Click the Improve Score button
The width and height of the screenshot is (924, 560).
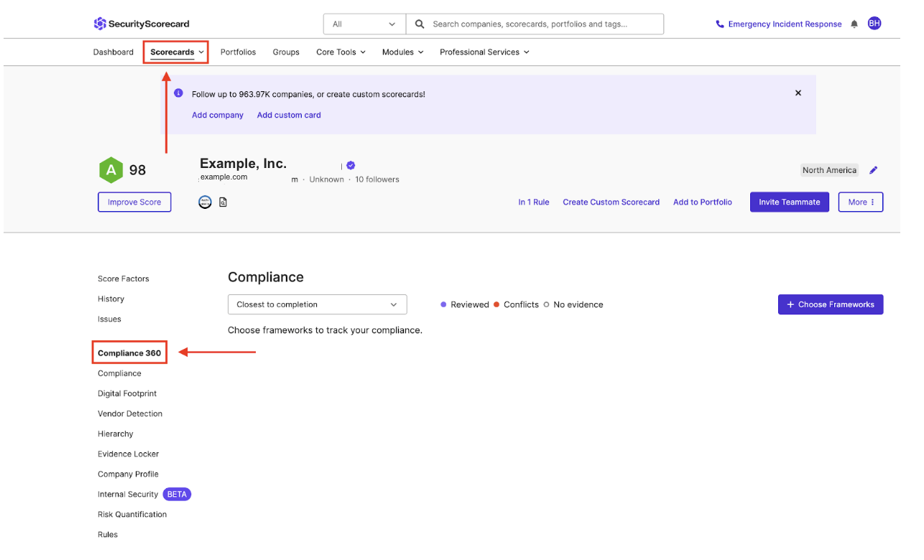(134, 202)
